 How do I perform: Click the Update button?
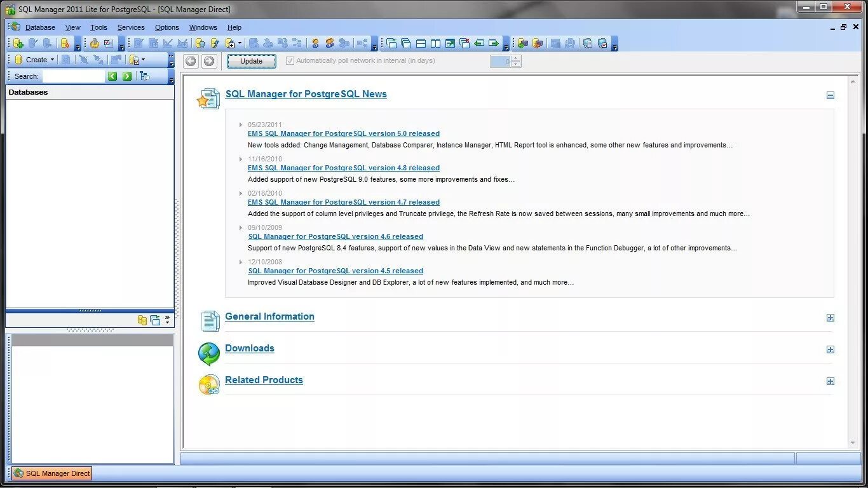point(252,61)
